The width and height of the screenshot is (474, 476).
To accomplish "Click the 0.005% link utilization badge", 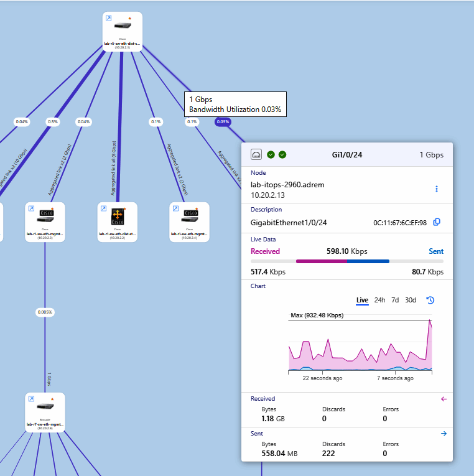I will click(x=45, y=312).
